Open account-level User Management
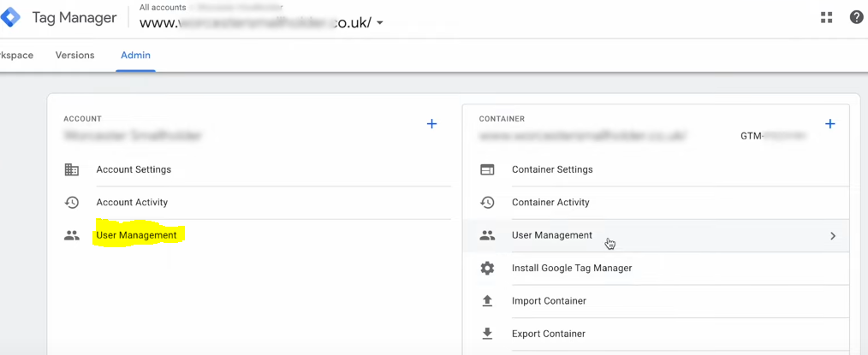Viewport: 868px width, 355px height. point(136,235)
